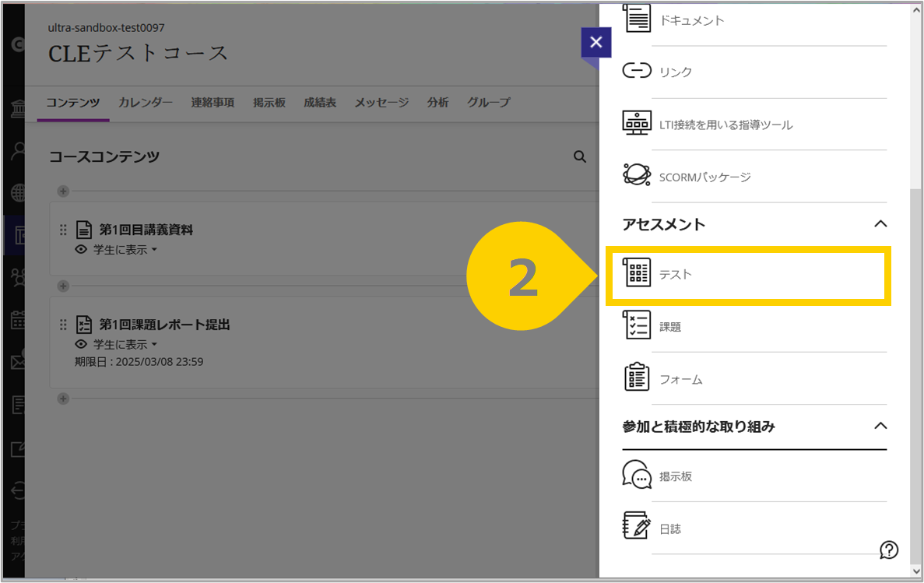Image resolution: width=924 pixels, height=583 pixels.
Task: Open 学生に表示 dropdown under 第1回目講義資料
Action: (x=125, y=250)
